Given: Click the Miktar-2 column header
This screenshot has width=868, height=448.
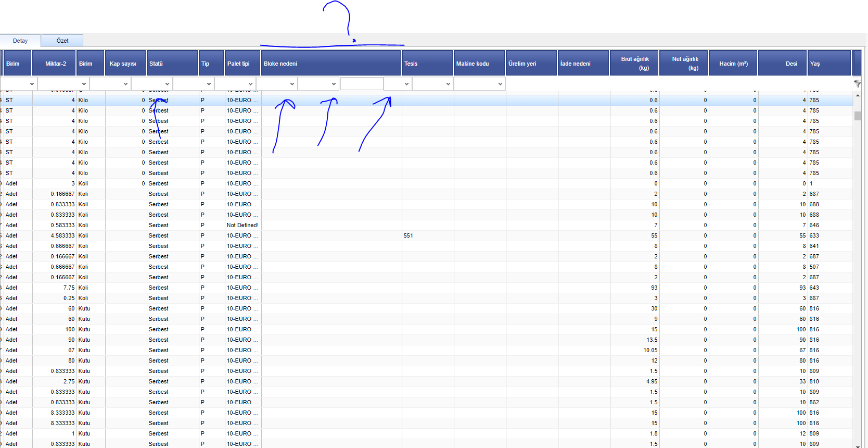Looking at the screenshot, I should [x=54, y=64].
